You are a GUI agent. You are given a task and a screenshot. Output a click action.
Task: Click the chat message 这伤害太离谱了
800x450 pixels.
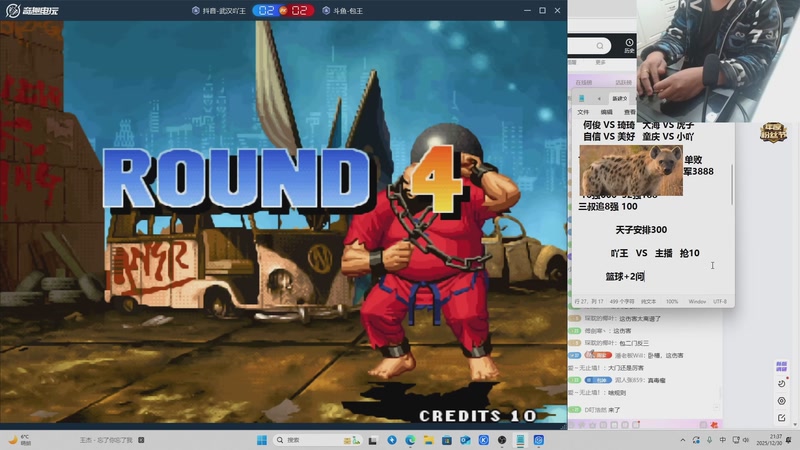click(640, 318)
